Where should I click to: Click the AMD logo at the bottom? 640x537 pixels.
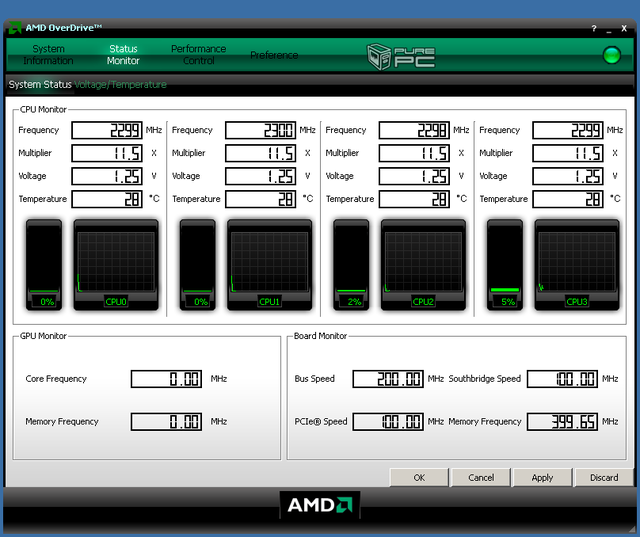coord(320,505)
